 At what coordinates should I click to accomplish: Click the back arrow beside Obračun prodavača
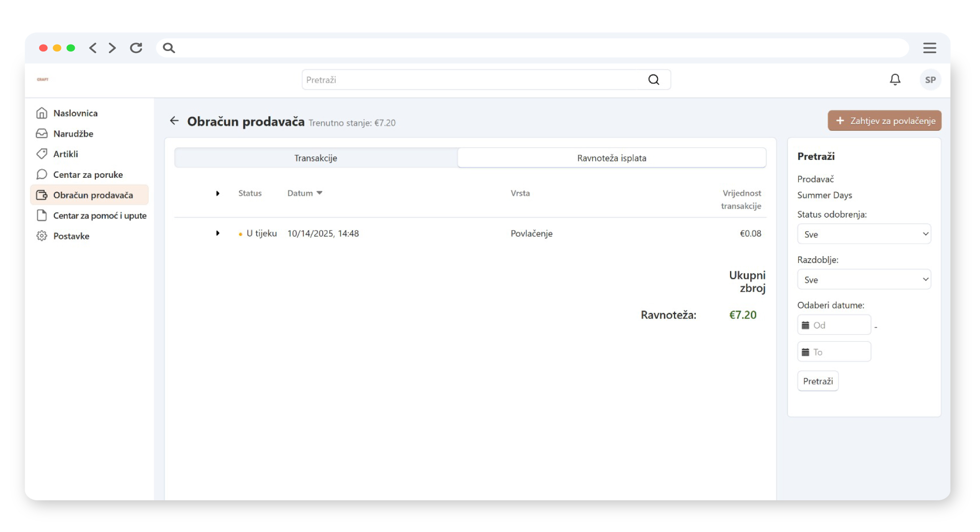[174, 121]
